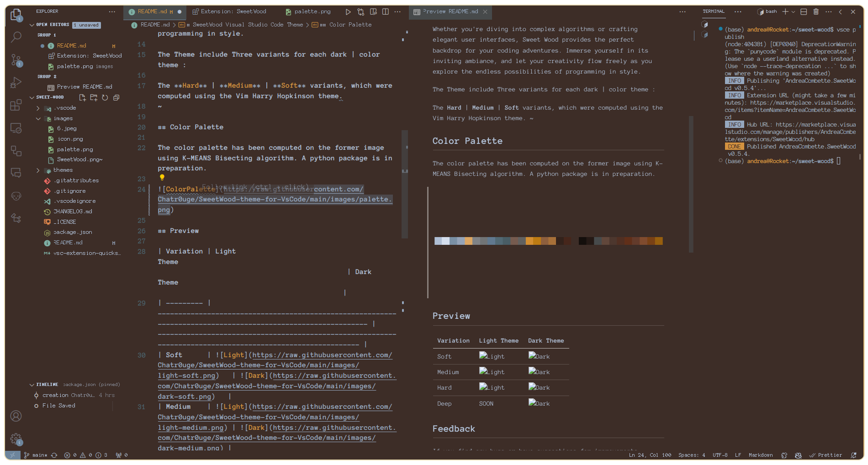
Task: Open editor More Actions ellipsis beside split icon
Action: (x=397, y=12)
